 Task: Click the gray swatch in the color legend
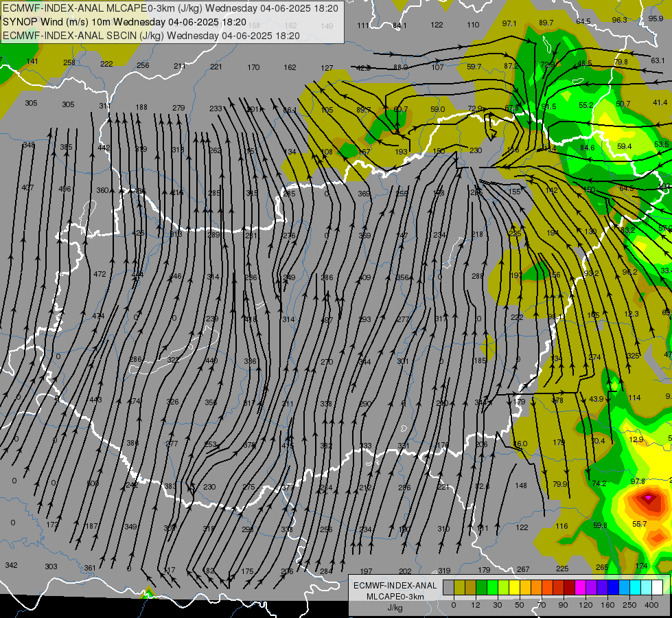449,587
